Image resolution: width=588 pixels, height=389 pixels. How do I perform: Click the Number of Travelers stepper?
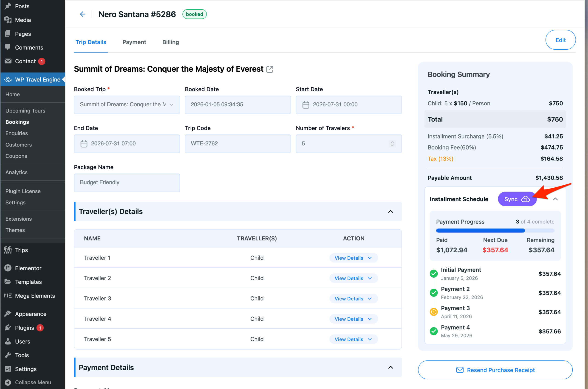click(392, 144)
